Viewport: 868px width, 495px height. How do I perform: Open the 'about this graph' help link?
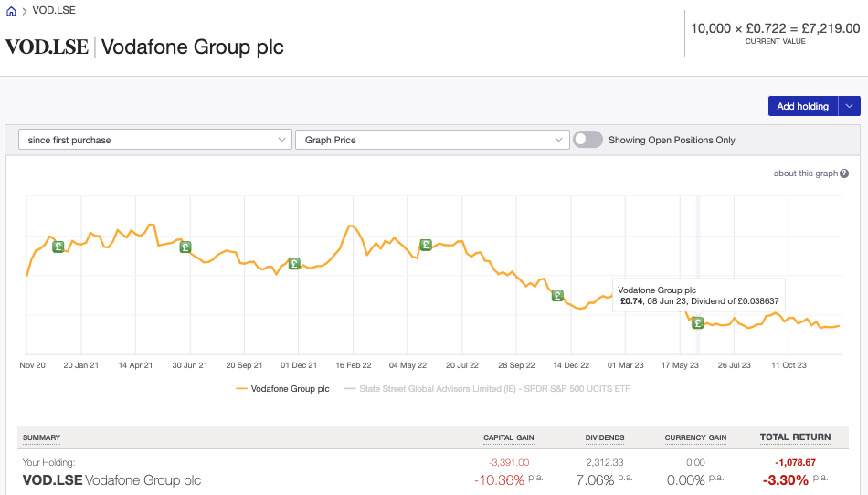point(806,174)
